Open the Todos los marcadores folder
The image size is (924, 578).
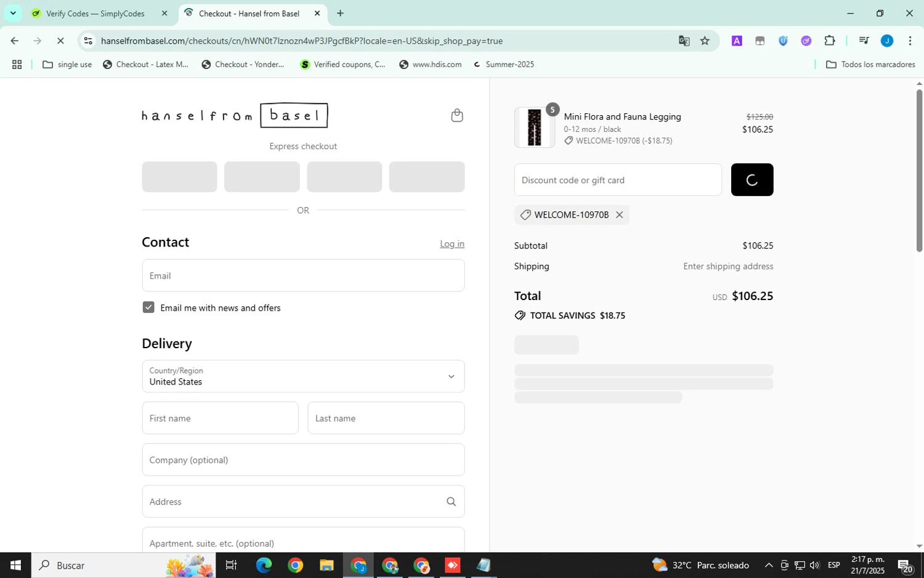[870, 64]
